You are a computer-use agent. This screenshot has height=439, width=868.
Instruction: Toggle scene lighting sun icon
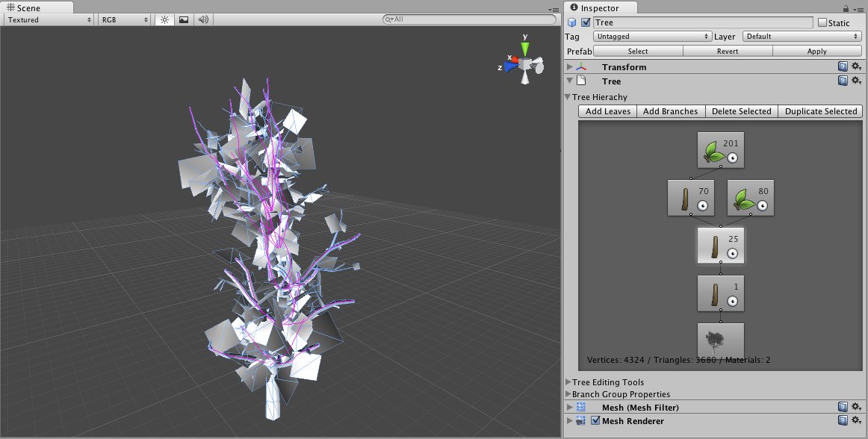tap(165, 19)
